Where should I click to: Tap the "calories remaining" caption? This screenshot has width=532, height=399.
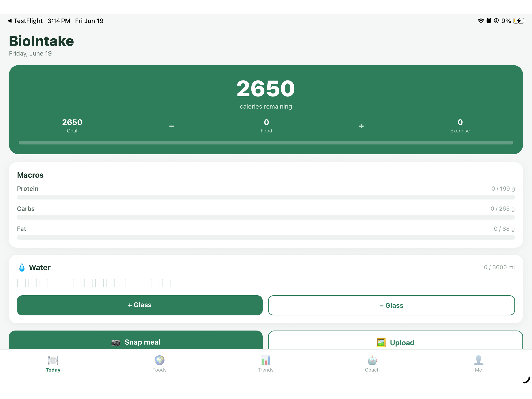266,106
